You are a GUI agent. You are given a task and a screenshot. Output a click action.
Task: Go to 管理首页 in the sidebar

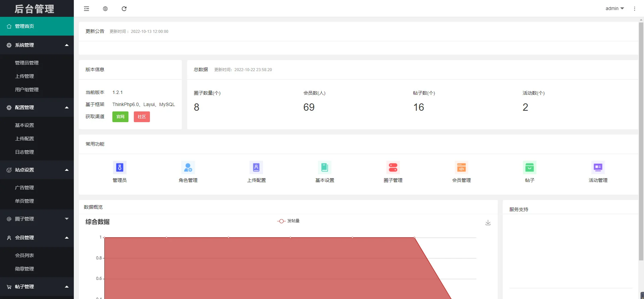(x=37, y=26)
